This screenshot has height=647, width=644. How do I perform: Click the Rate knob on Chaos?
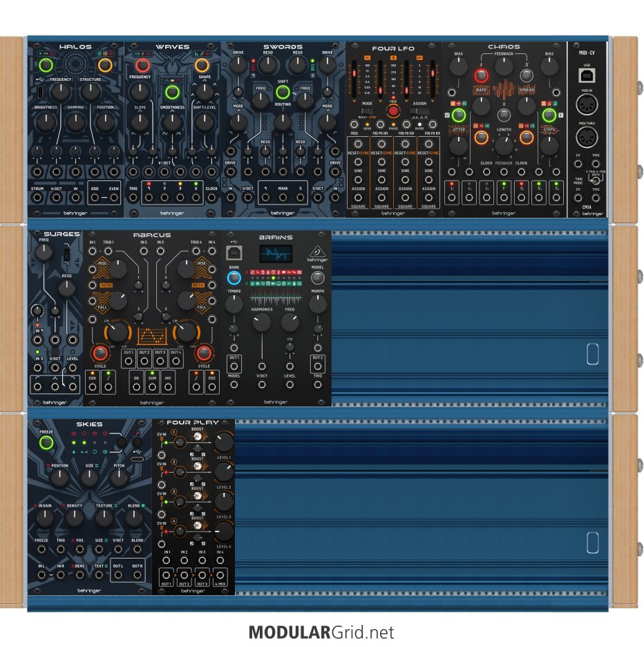point(481,106)
